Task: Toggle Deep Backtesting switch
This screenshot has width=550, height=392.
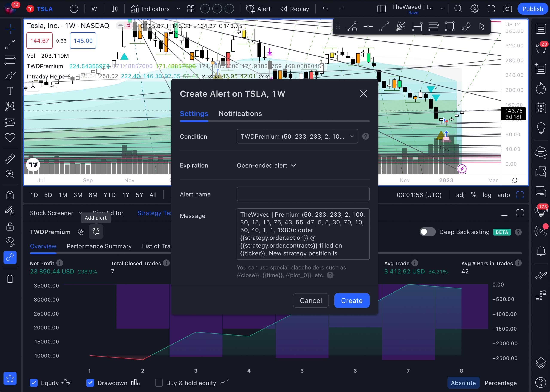Action: click(427, 232)
